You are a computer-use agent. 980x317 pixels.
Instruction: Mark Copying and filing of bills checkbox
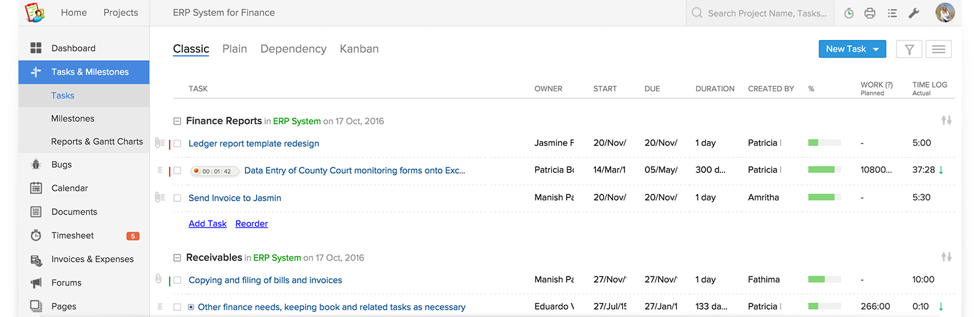[x=178, y=280]
